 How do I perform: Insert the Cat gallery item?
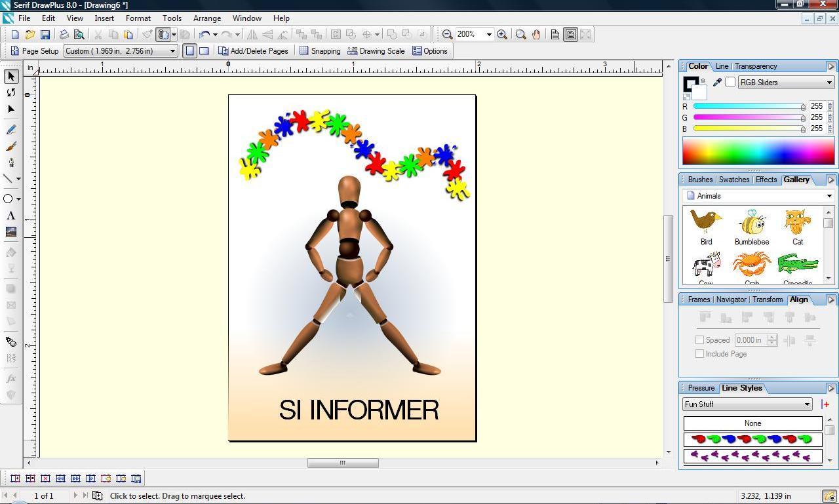(x=798, y=227)
